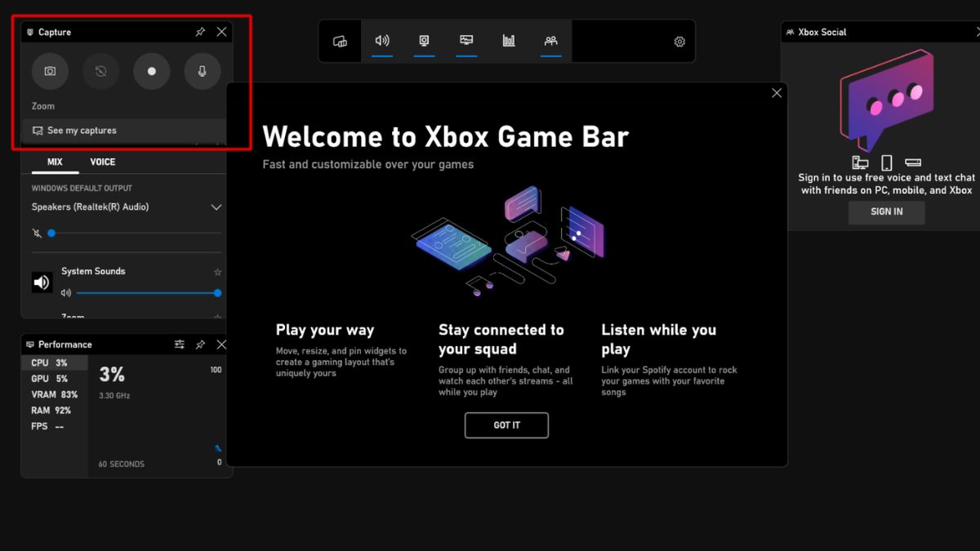Click the Capture widget shield icon
The height and width of the screenshot is (551, 980).
point(30,33)
